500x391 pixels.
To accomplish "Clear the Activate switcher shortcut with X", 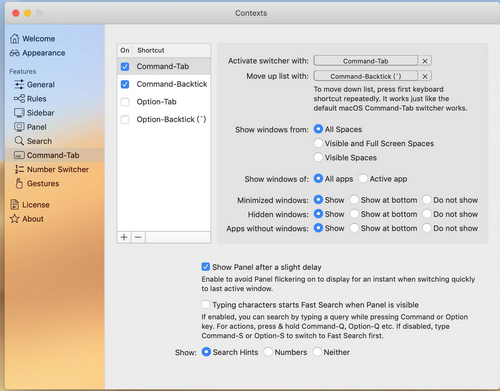I will (425, 61).
